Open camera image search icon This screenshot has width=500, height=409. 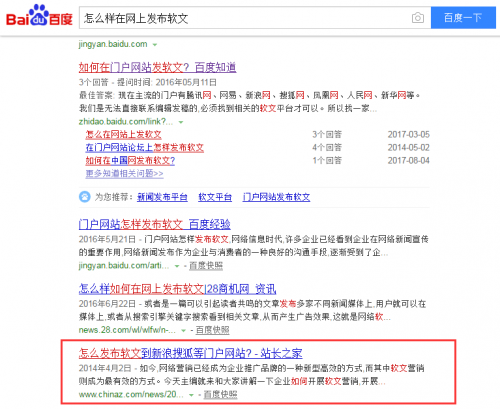pyautogui.click(x=418, y=18)
